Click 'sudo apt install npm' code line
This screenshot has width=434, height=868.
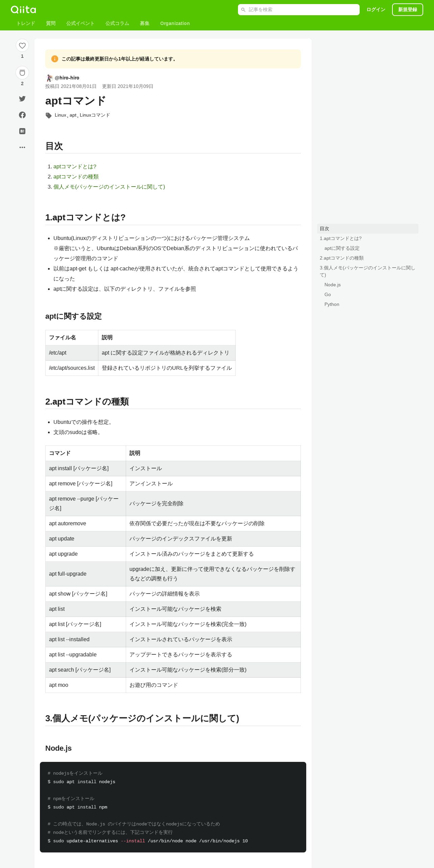coord(77,807)
